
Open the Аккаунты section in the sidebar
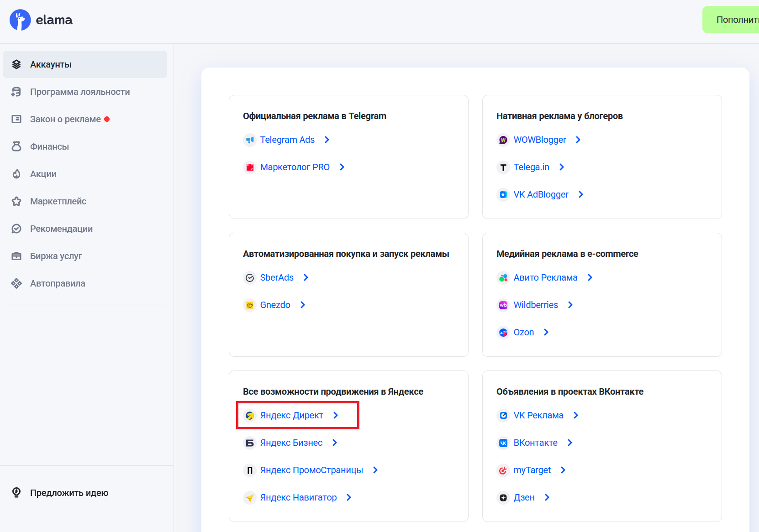click(x=50, y=64)
